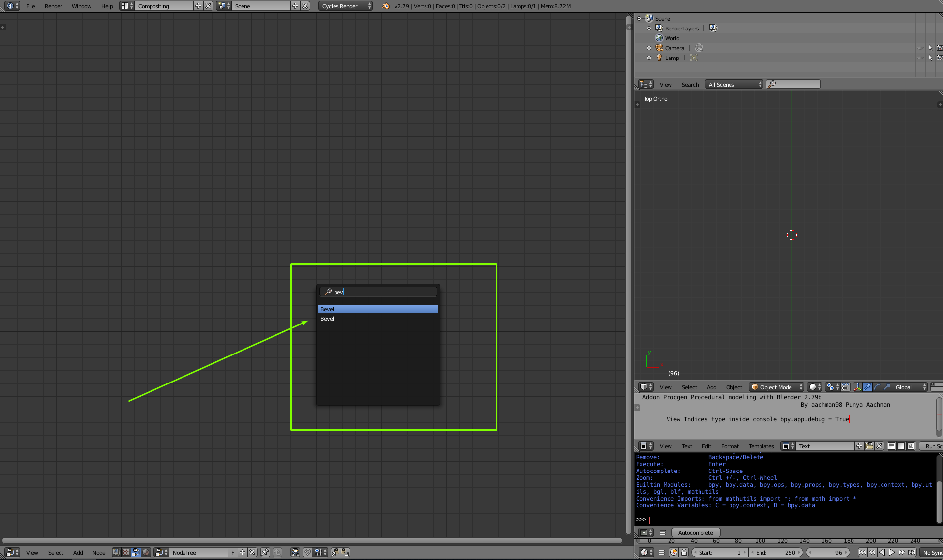Switch to texture node tree type
The image size is (943, 560).
[x=126, y=553]
